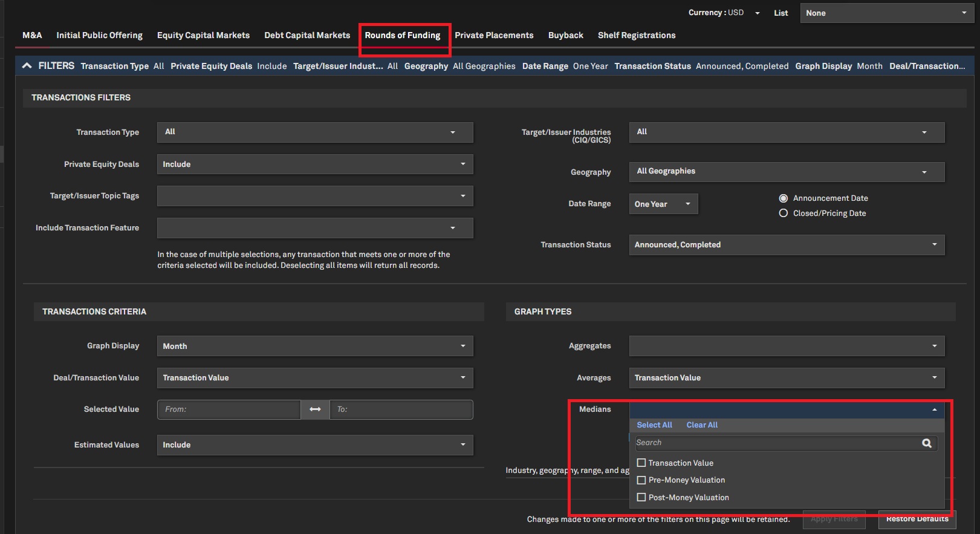Image resolution: width=980 pixels, height=534 pixels.
Task: Open the Transaction Type dropdown
Action: [x=314, y=132]
